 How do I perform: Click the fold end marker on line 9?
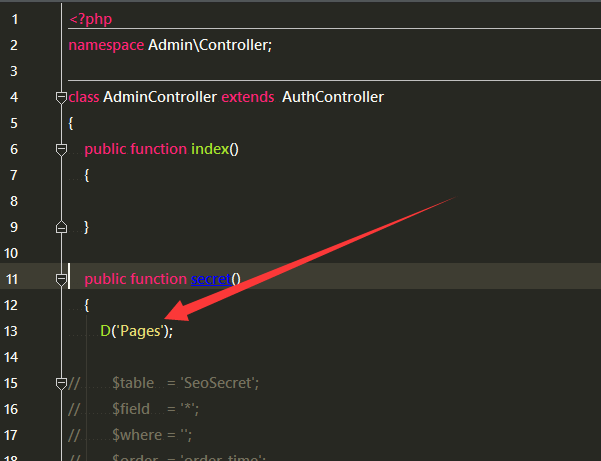pyautogui.click(x=61, y=227)
